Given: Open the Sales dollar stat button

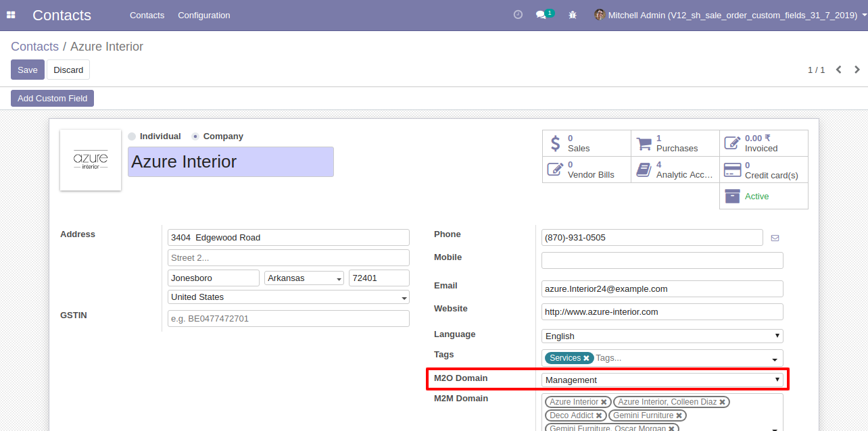Looking at the screenshot, I should point(587,143).
